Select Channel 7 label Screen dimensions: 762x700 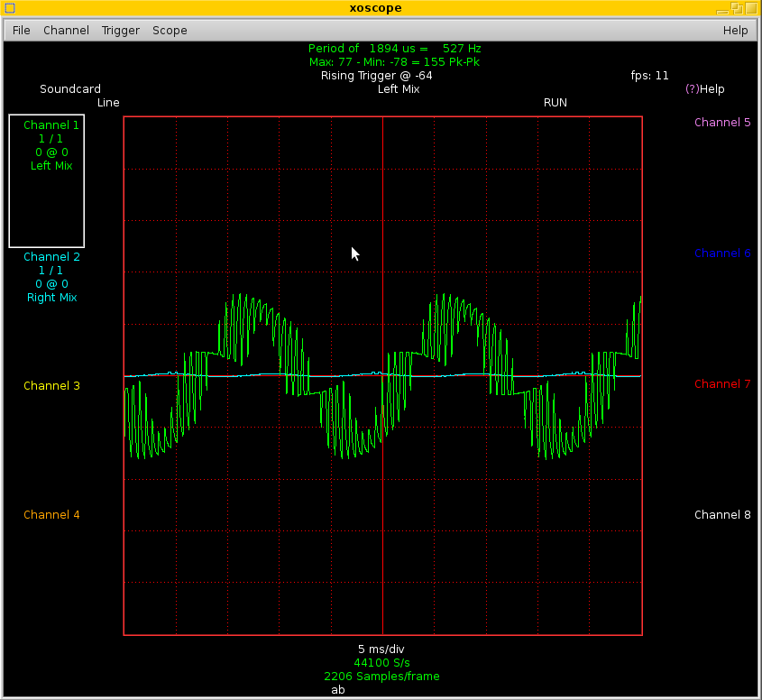(x=722, y=384)
